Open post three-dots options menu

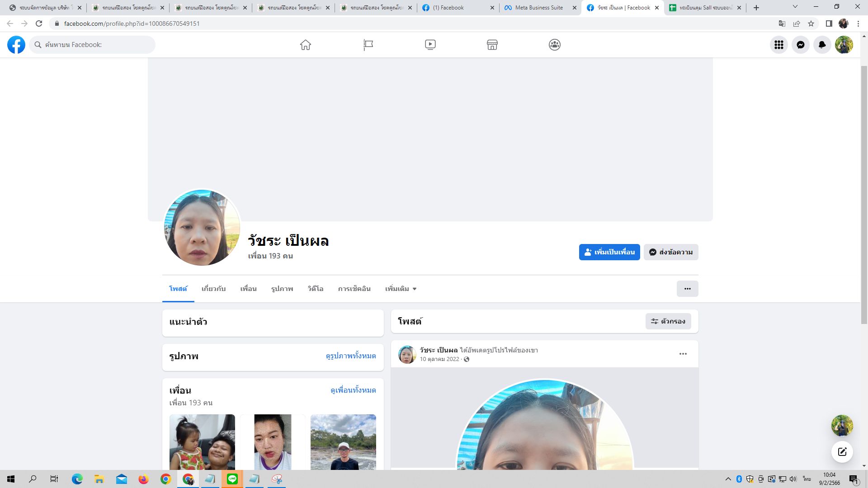pos(683,354)
